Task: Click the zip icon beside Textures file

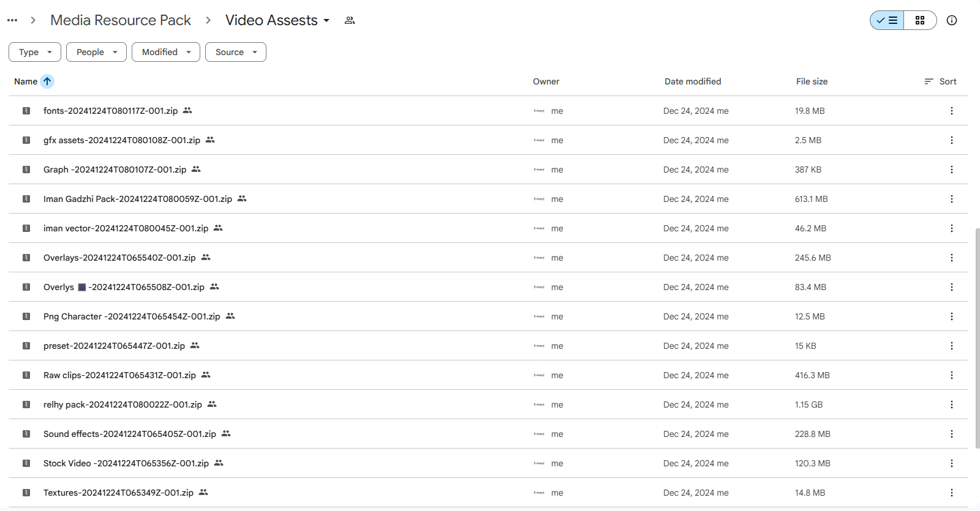Action: tap(26, 493)
